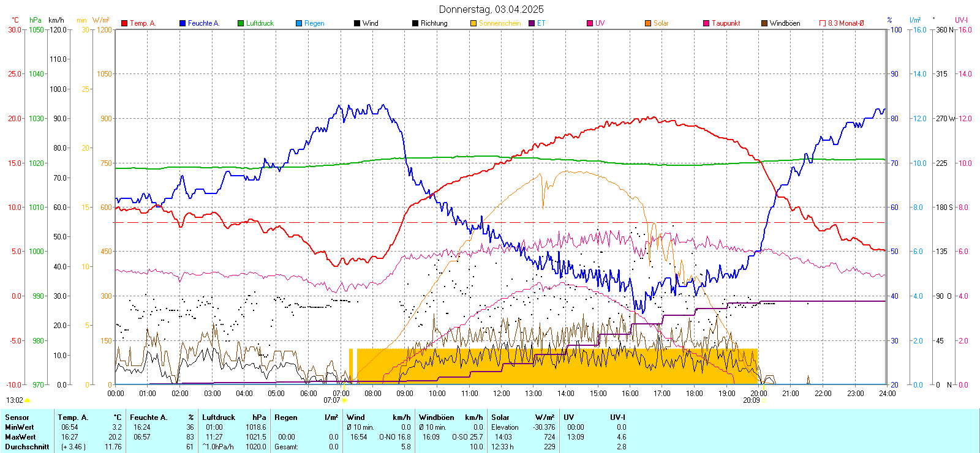The height and width of the screenshot is (453, 980).
Task: Click the Luftdruck column header in table
Action: tap(219, 417)
